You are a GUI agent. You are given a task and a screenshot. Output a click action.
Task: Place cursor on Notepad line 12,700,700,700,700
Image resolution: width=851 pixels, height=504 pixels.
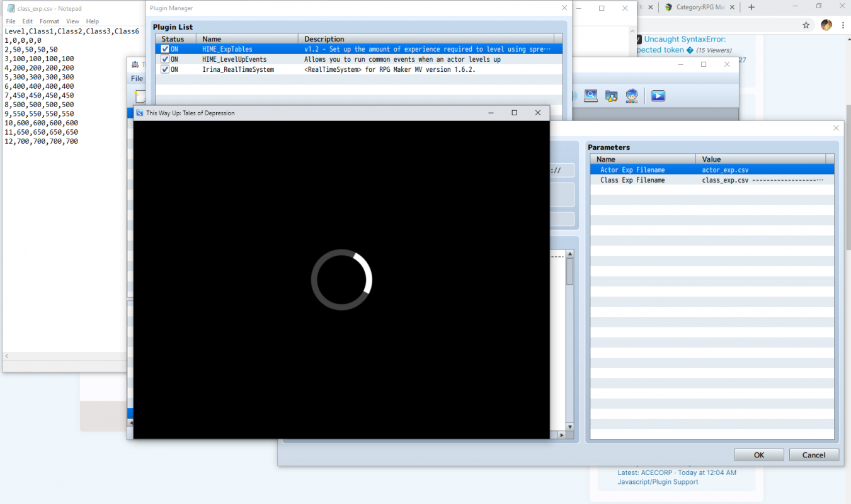41,142
